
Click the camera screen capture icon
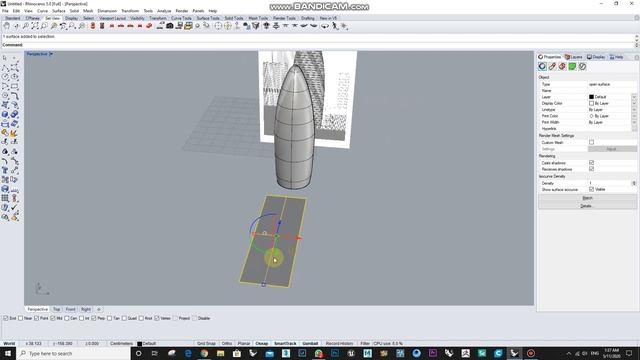[x=170, y=26]
